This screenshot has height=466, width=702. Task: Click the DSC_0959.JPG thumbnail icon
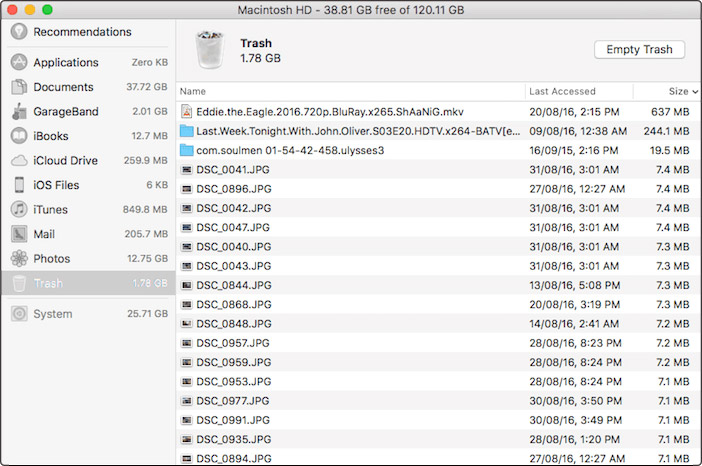pos(187,362)
